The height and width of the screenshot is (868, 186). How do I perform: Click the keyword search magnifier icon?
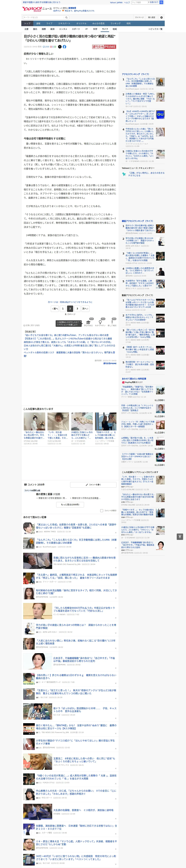(66, 17)
